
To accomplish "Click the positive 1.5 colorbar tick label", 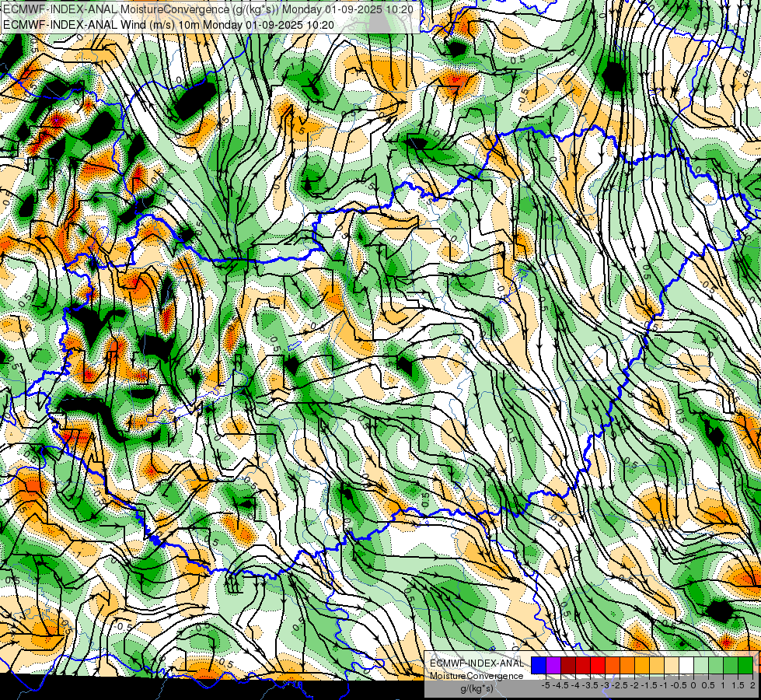I will pyautogui.click(x=738, y=685).
